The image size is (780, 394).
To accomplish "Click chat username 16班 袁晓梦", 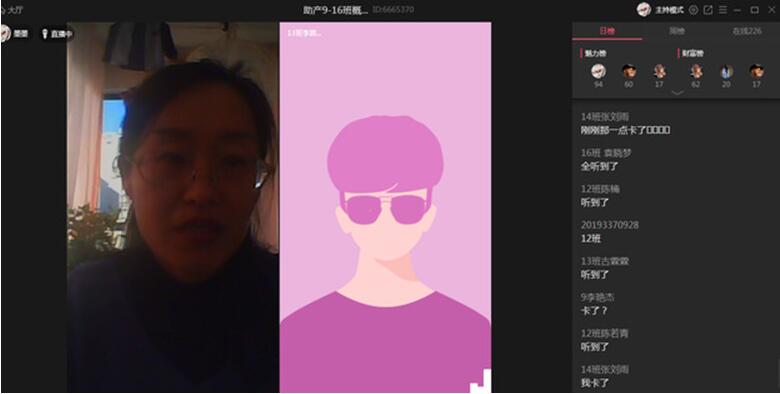I will pyautogui.click(x=606, y=153).
